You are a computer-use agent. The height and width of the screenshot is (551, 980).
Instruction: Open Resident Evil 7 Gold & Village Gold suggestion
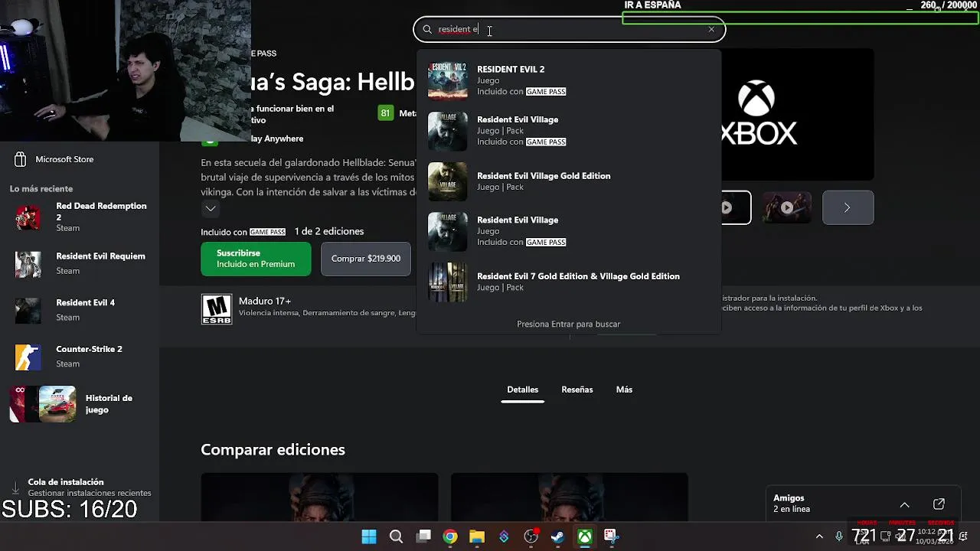click(568, 282)
